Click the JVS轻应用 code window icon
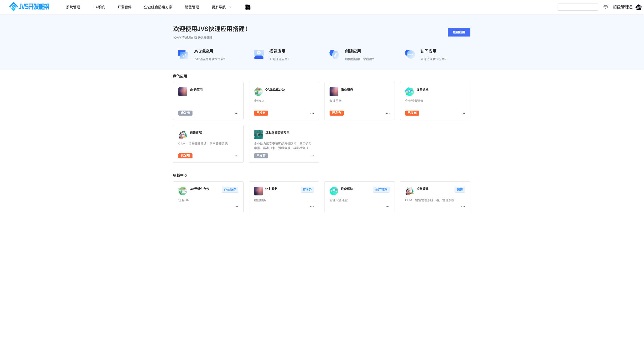 [183, 54]
